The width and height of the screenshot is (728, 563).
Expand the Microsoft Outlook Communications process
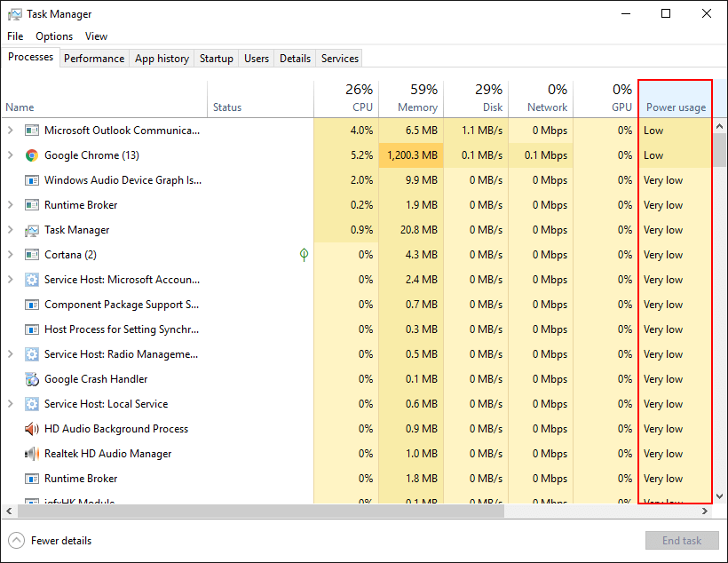(11, 131)
